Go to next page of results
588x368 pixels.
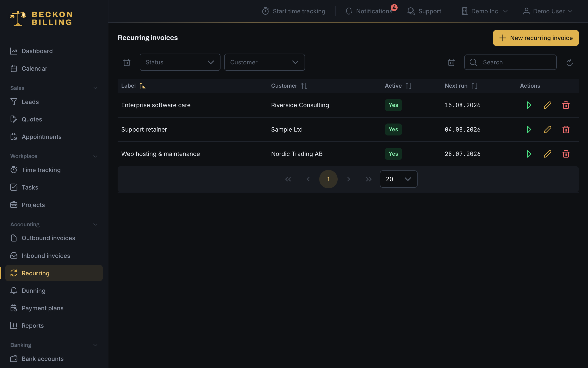click(349, 179)
